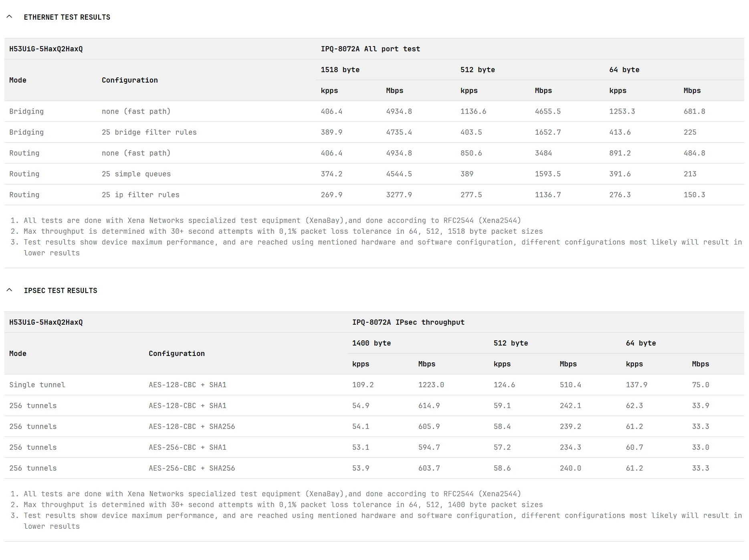Click the 1652.7 Mbps value
Viewport: 749px width, 560px height.
[x=548, y=132]
